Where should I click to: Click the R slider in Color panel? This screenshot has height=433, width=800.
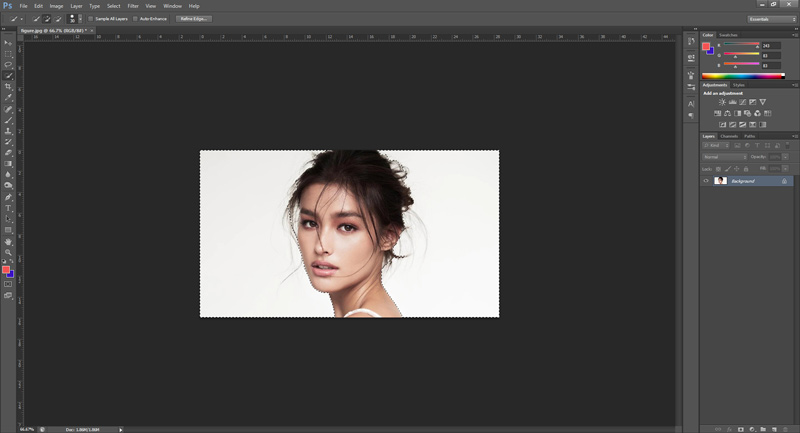tap(742, 44)
